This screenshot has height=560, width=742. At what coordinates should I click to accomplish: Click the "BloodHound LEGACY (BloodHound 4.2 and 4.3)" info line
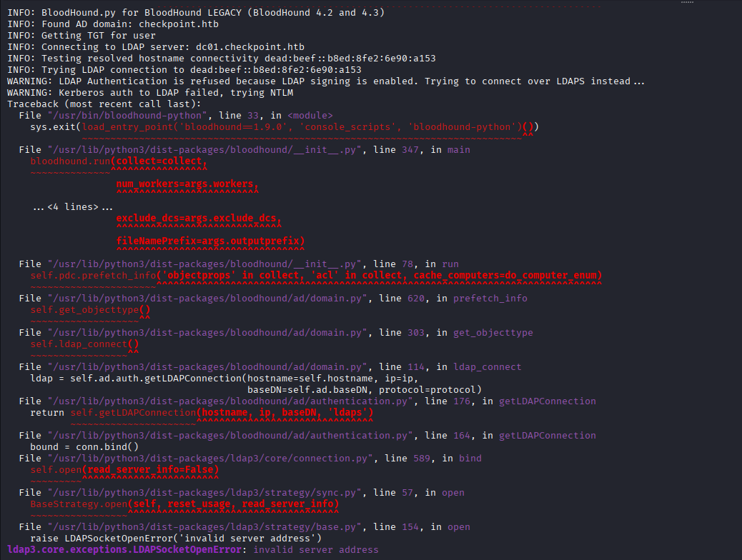(x=196, y=12)
